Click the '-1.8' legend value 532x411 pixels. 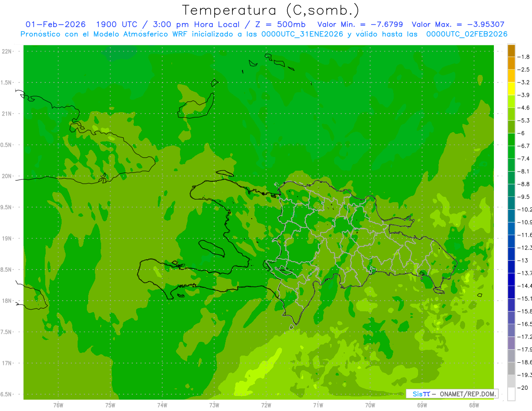click(x=523, y=57)
